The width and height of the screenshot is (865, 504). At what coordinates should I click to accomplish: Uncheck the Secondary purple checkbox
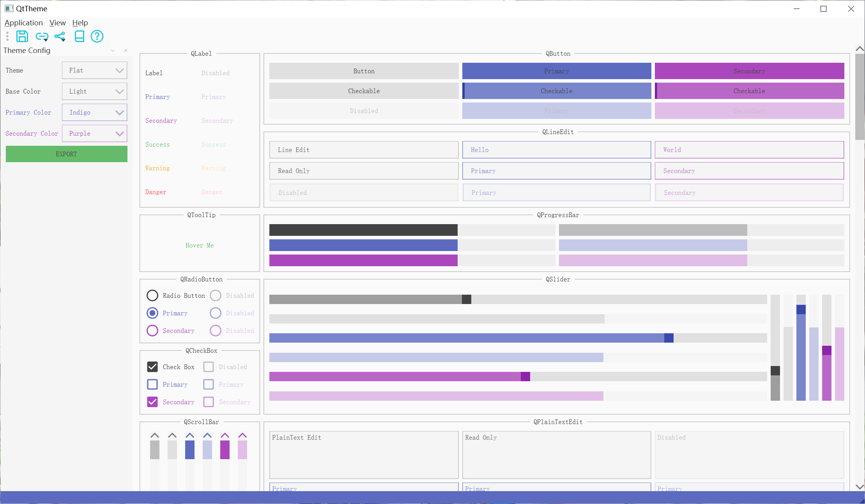click(x=152, y=402)
